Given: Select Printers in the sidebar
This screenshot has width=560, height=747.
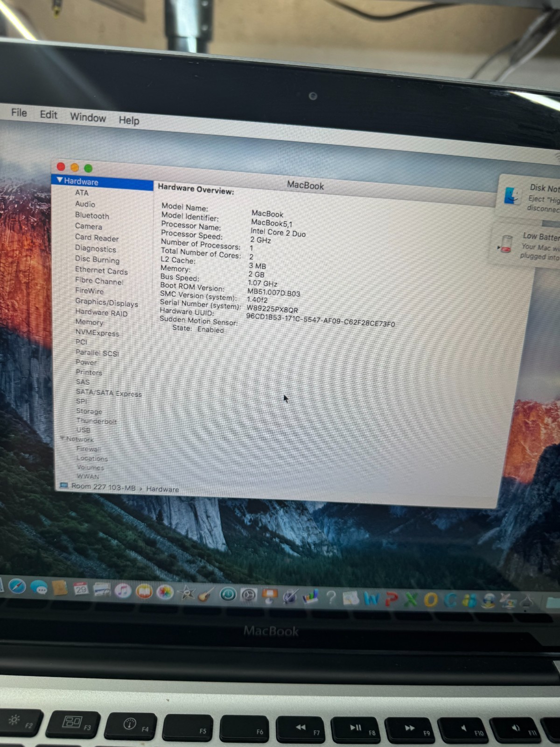Looking at the screenshot, I should (x=89, y=373).
